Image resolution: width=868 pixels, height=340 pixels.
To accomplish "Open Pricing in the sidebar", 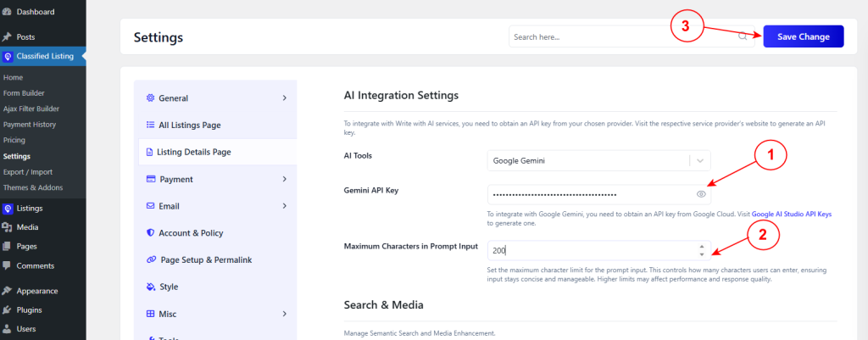I will (14, 140).
